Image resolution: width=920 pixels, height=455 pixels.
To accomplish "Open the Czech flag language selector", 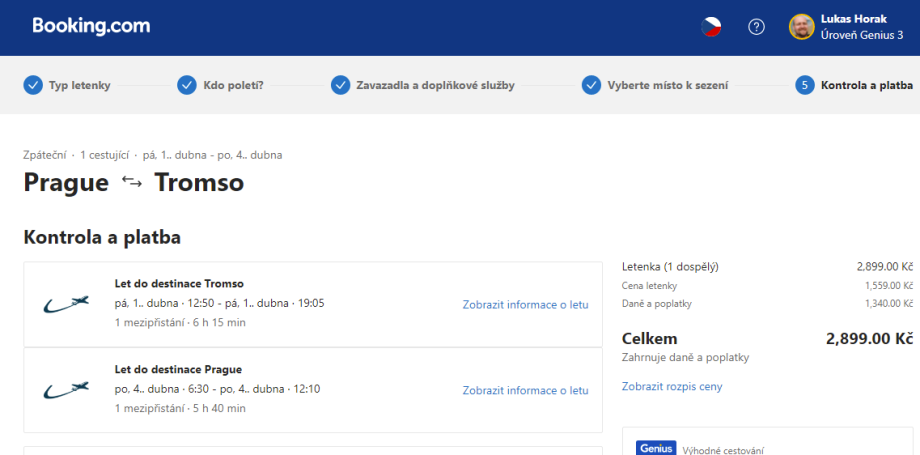I will tap(711, 27).
